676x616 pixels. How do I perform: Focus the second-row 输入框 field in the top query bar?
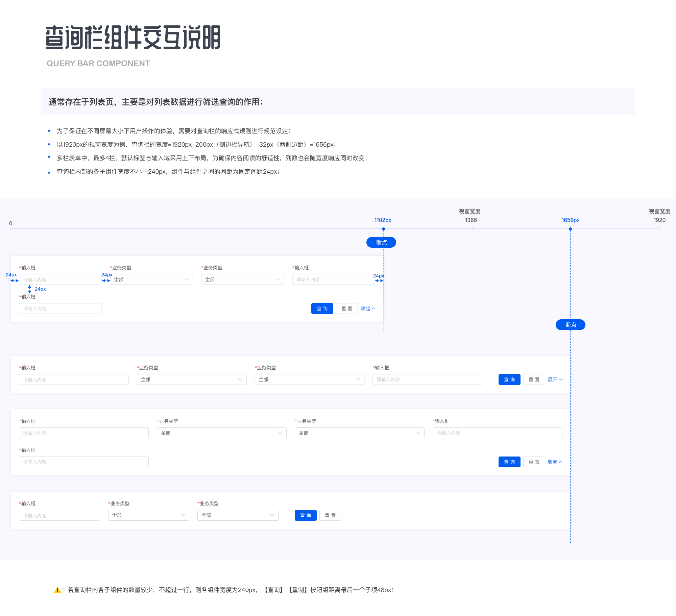(60, 309)
